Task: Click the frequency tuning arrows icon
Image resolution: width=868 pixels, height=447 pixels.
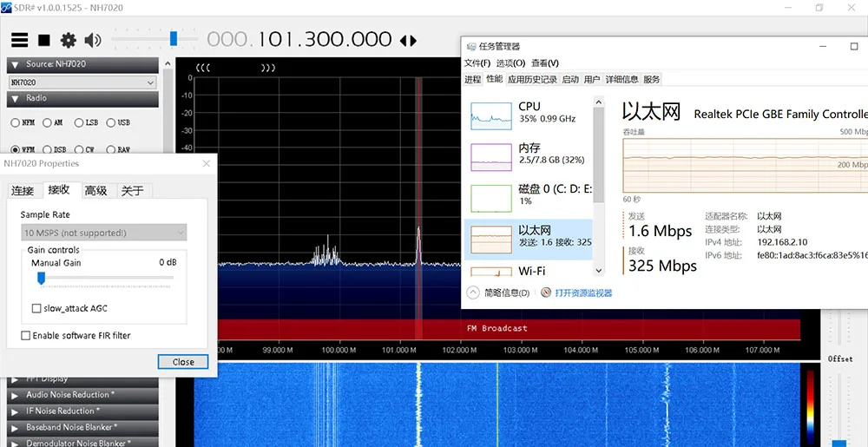Action: click(408, 41)
